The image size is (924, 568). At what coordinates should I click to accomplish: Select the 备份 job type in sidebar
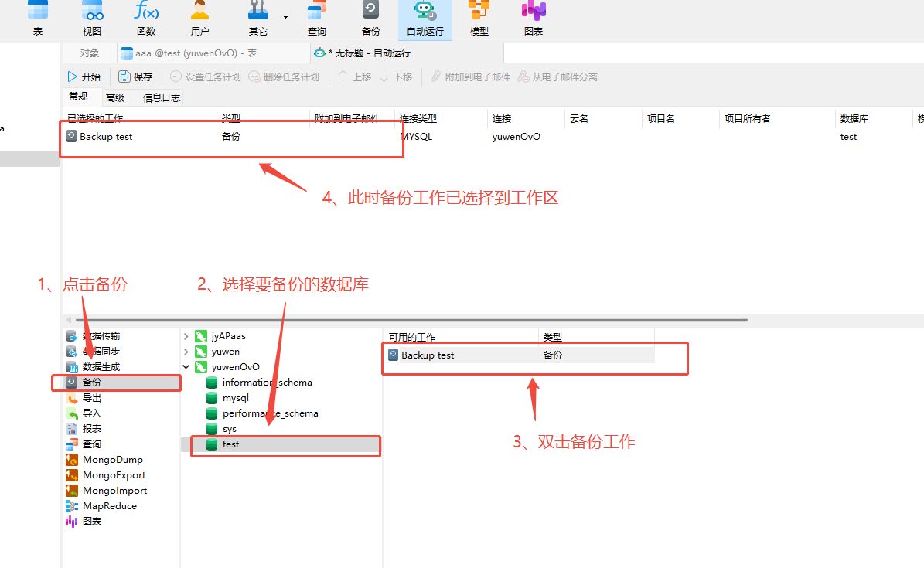tap(92, 382)
